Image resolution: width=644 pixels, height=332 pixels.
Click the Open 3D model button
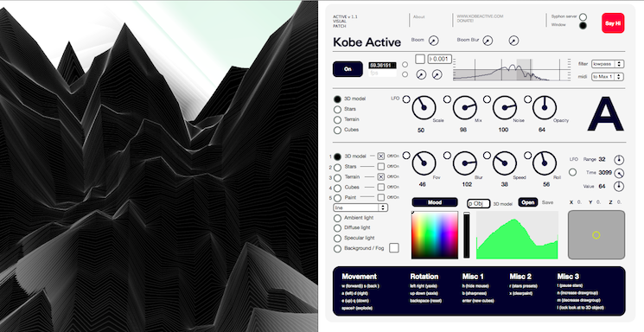(x=528, y=202)
